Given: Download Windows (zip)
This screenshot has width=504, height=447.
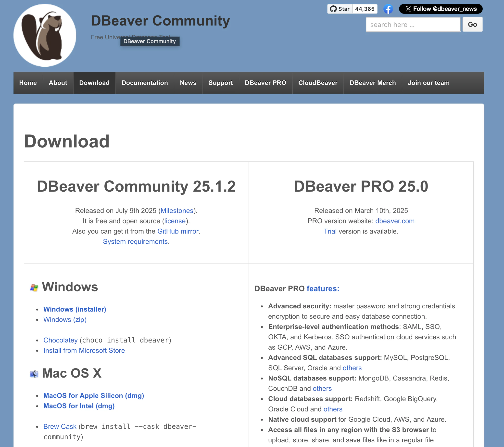Looking at the screenshot, I should click(x=65, y=320).
